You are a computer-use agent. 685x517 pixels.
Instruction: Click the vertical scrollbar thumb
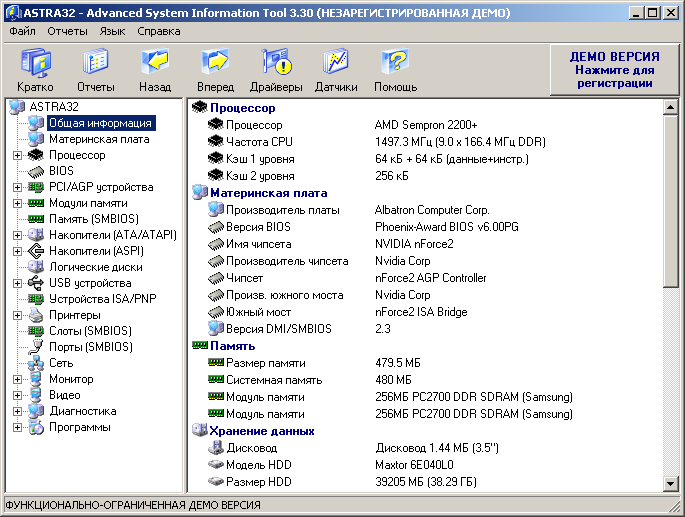[x=671, y=201]
